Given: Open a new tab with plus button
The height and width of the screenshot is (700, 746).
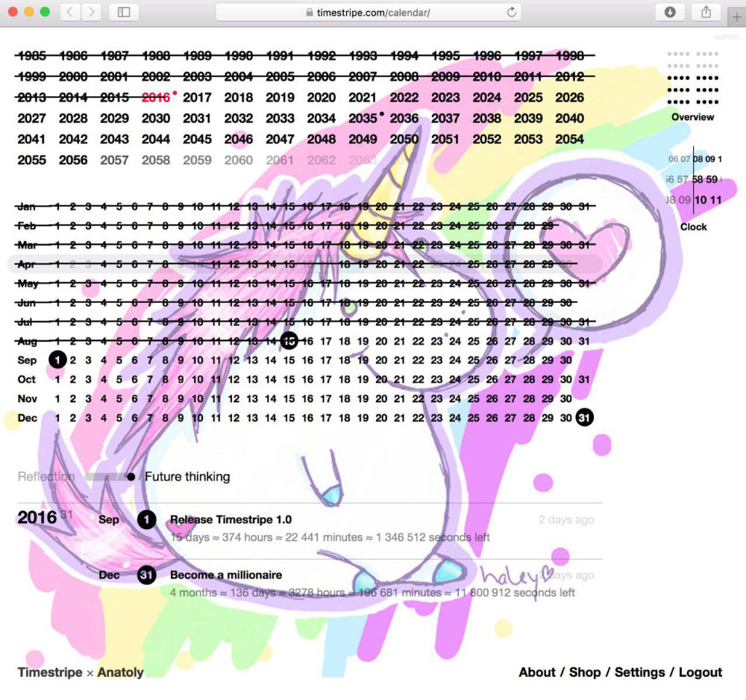Looking at the screenshot, I should pos(737,19).
